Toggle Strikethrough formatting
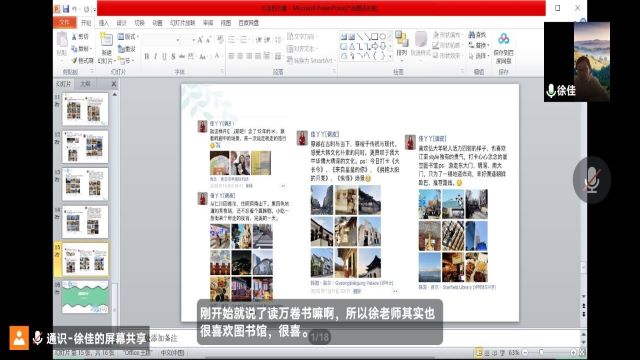Image resolution: width=640 pixels, height=360 pixels. [x=182, y=57]
